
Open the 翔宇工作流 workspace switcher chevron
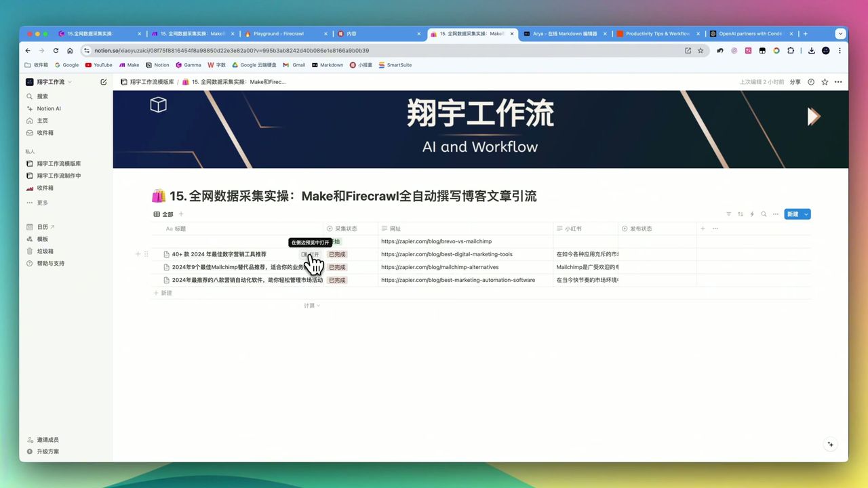[x=69, y=81]
